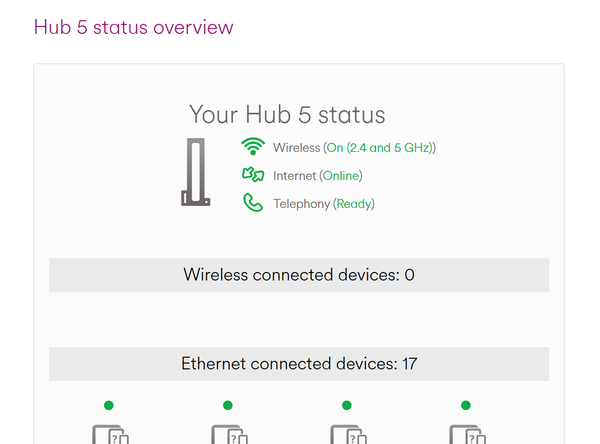Click the 'Your Hub 5 status' heading
This screenshot has width=600, height=444.
click(x=287, y=115)
